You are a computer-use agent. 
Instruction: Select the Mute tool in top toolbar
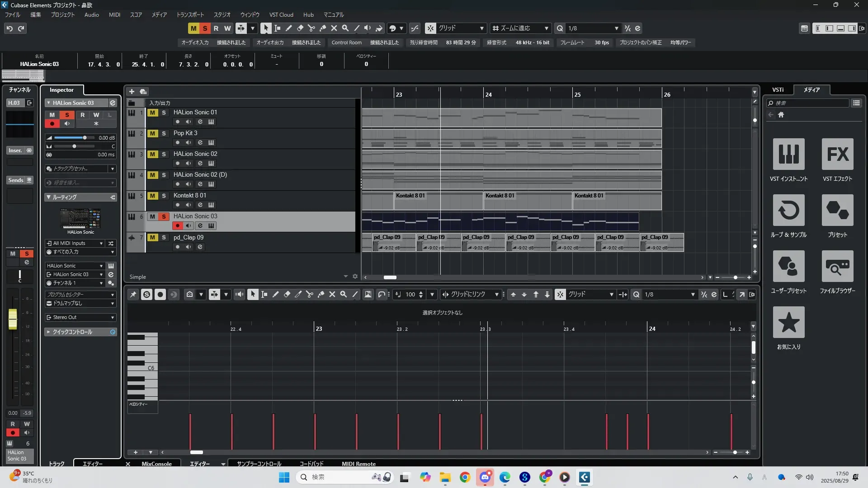(334, 28)
